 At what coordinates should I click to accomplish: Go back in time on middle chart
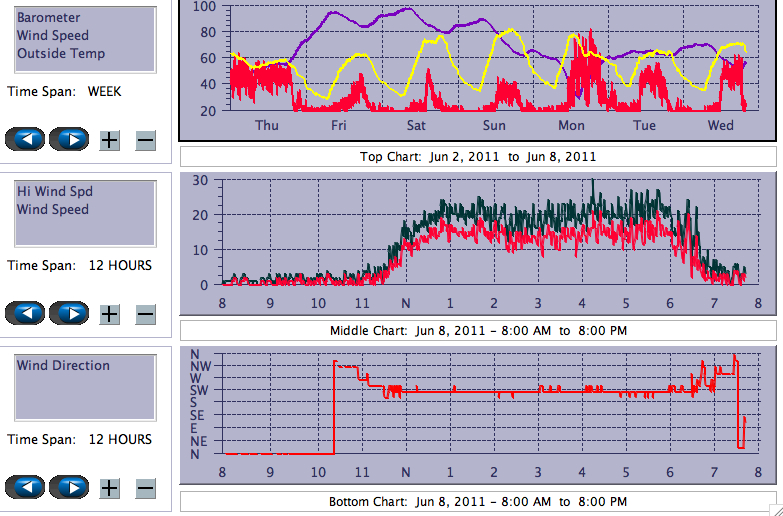tap(25, 313)
